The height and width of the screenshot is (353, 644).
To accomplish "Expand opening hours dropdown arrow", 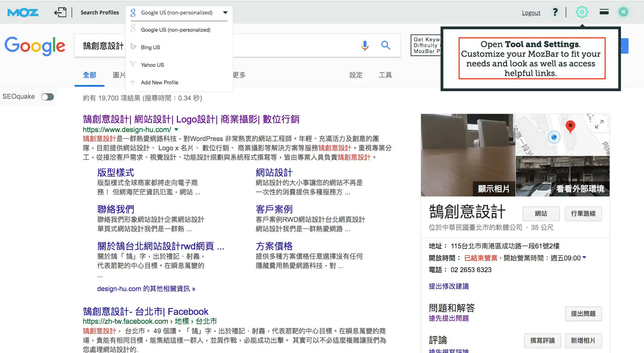I will coord(584,257).
